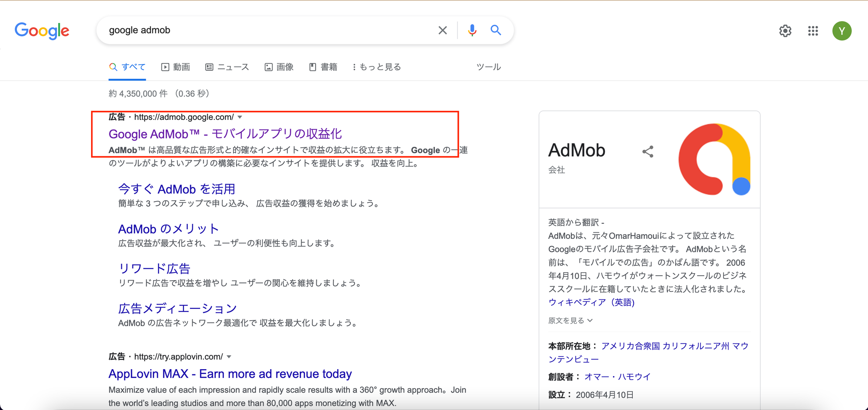Click the Google logo

[42, 30]
